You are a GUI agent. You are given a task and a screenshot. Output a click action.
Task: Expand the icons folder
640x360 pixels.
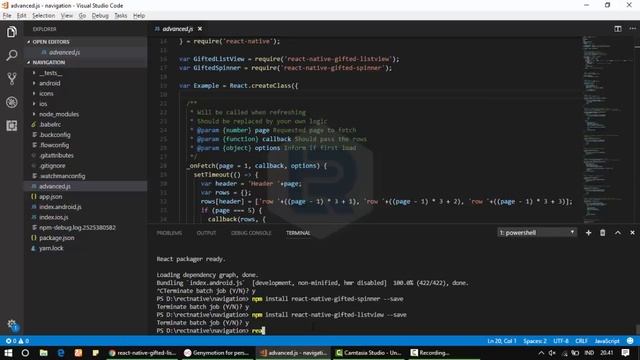[x=46, y=93]
